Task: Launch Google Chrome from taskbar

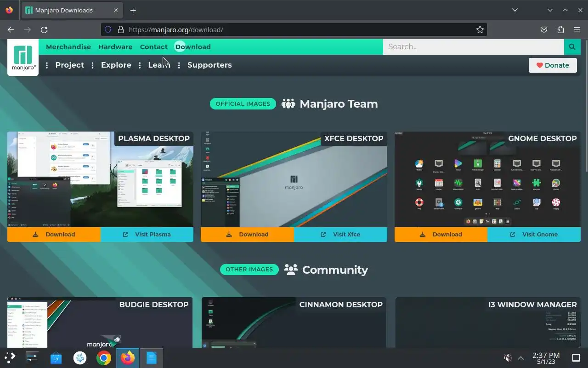Action: pos(104,358)
